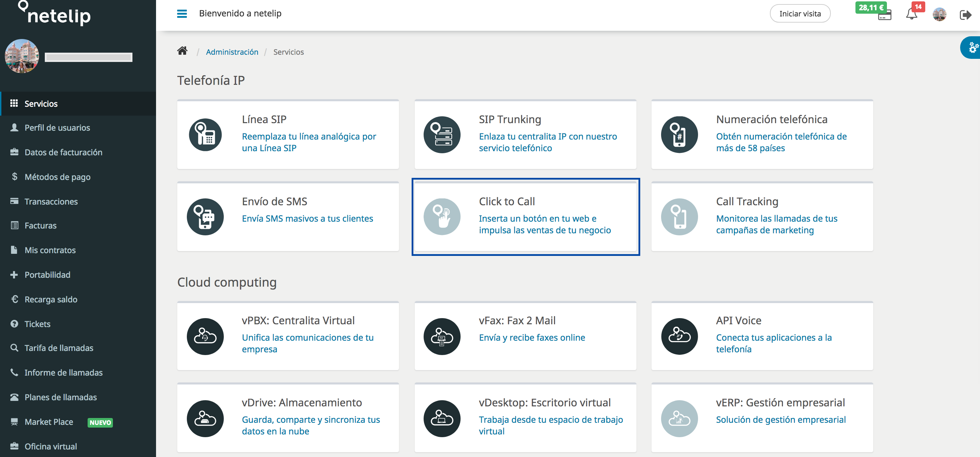The width and height of the screenshot is (980, 457).
Task: Click the 'Call Tracking' card title
Action: (x=747, y=201)
